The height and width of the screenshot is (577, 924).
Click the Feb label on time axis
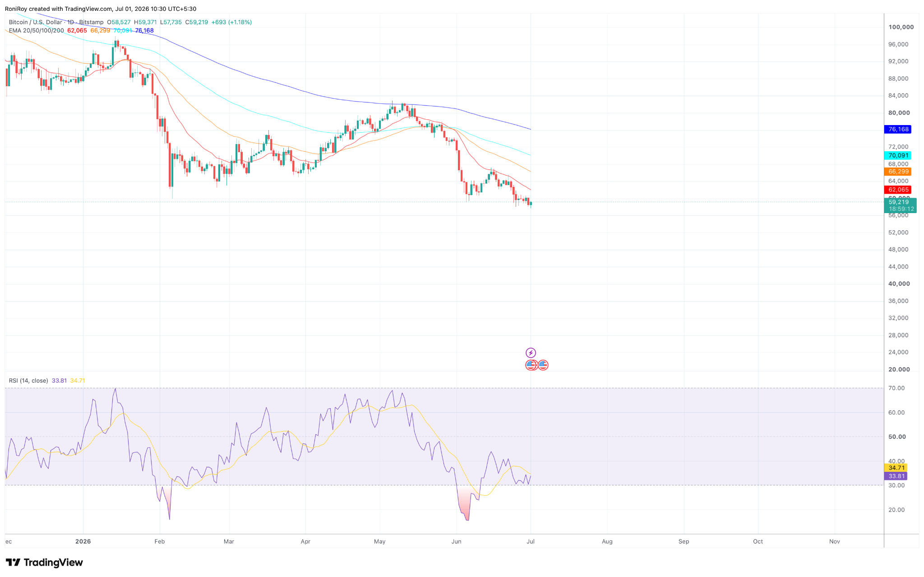point(160,542)
